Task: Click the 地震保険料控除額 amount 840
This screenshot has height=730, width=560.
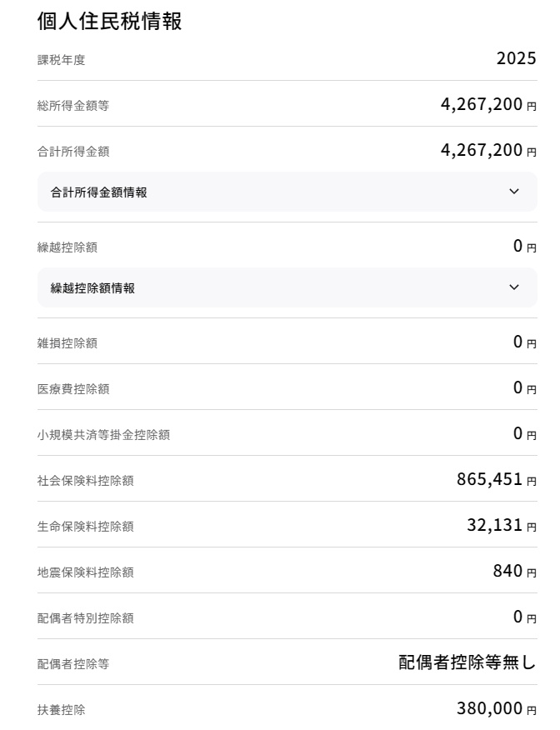Action: [507, 571]
